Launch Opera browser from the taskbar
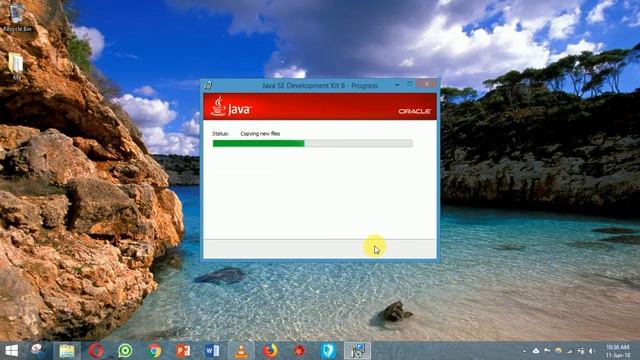Viewport: 640px width, 360px height. click(96, 351)
